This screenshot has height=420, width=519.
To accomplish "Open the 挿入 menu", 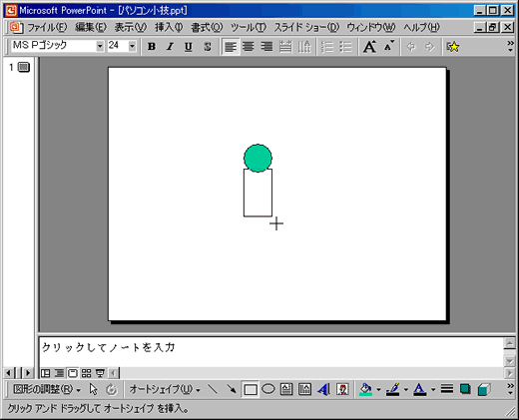I will tap(169, 27).
